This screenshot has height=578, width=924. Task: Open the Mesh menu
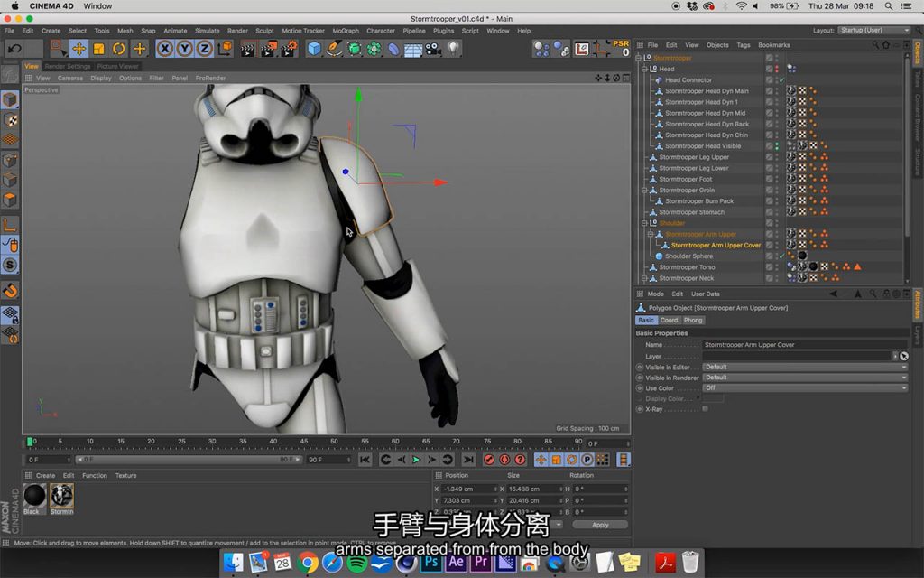click(x=125, y=31)
